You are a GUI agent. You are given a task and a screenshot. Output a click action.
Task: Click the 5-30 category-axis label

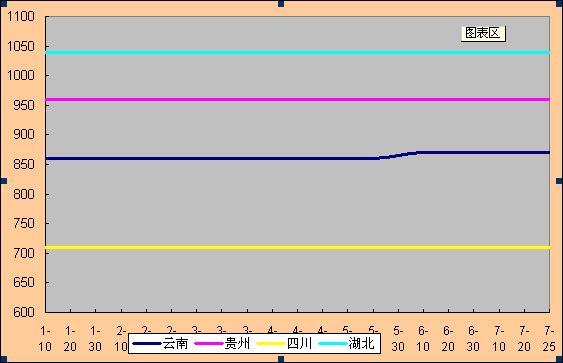pyautogui.click(x=398, y=339)
